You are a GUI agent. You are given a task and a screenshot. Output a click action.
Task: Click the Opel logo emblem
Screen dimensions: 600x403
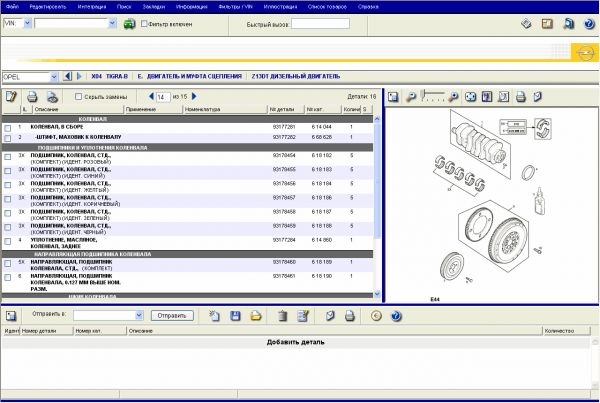(585, 52)
